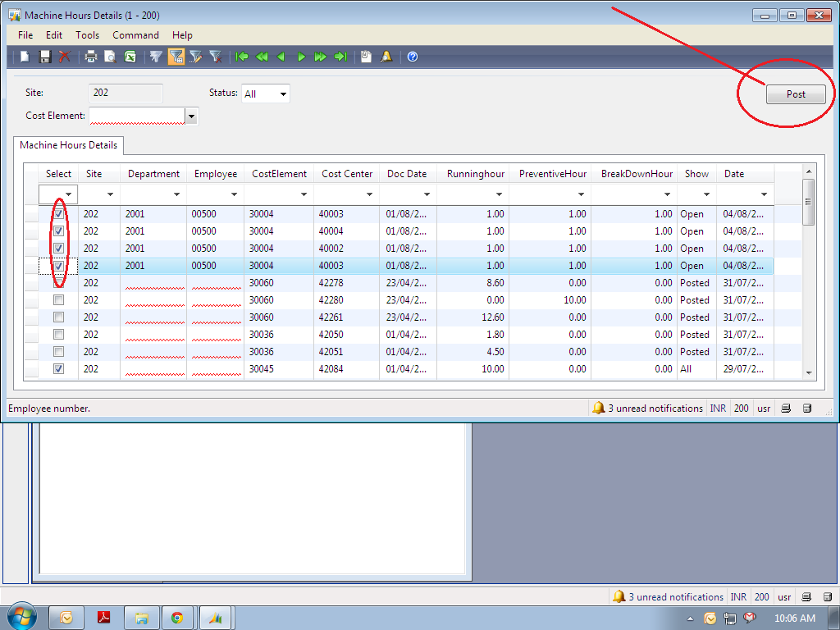Screen dimensions: 840x630
Task: Check Select for Cost Center 42261 row
Action: tap(59, 317)
